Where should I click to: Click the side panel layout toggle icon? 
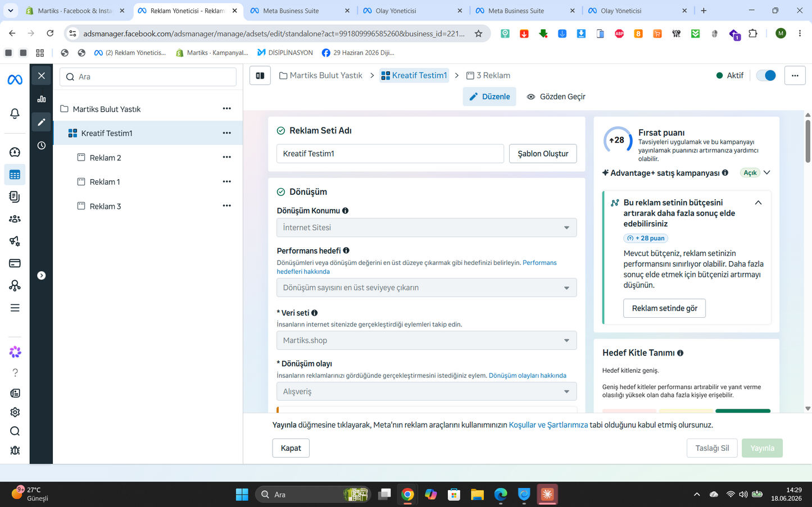260,76
